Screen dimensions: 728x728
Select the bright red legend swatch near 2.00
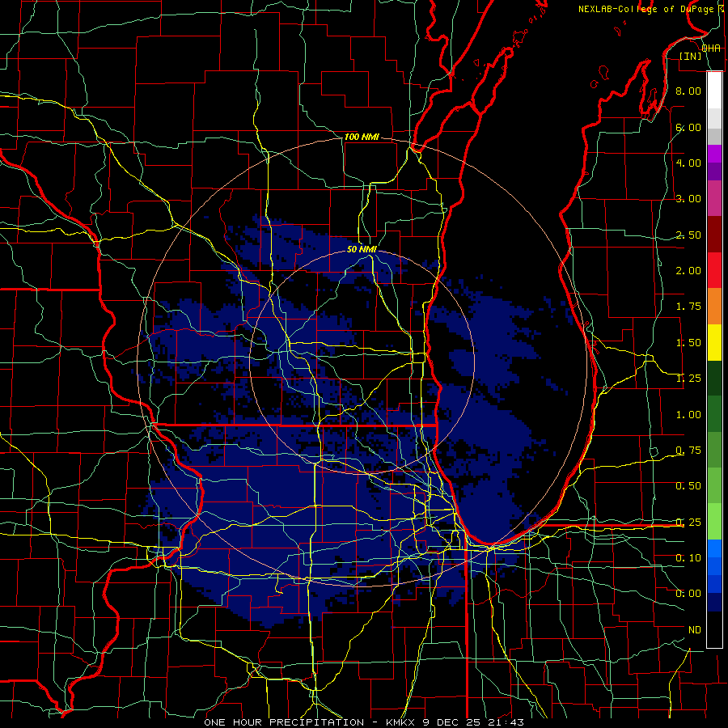pos(714,270)
